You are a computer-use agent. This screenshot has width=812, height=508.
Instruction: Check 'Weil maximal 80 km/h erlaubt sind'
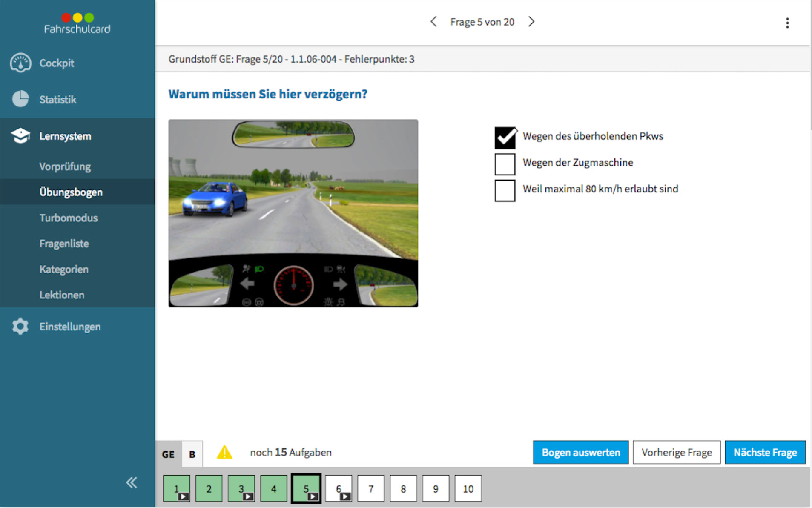pos(505,190)
